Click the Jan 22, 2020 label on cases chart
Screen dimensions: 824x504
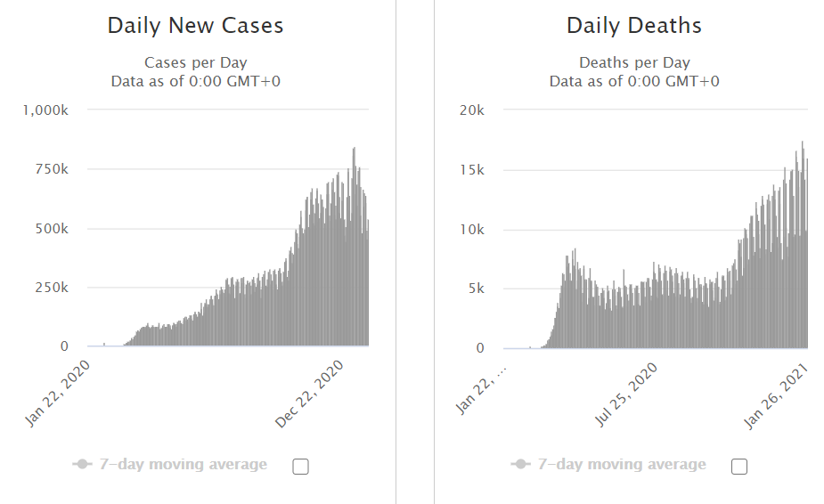pos(60,395)
